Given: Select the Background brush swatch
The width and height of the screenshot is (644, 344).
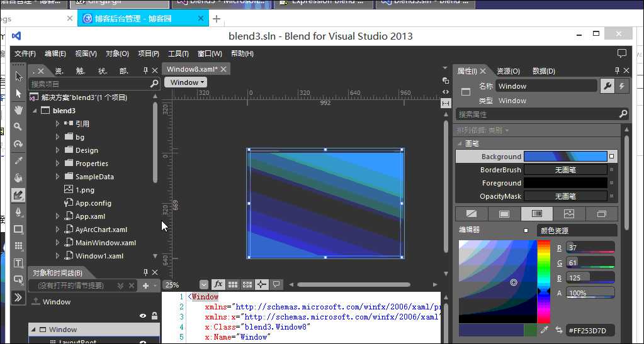Looking at the screenshot, I should (x=565, y=157).
